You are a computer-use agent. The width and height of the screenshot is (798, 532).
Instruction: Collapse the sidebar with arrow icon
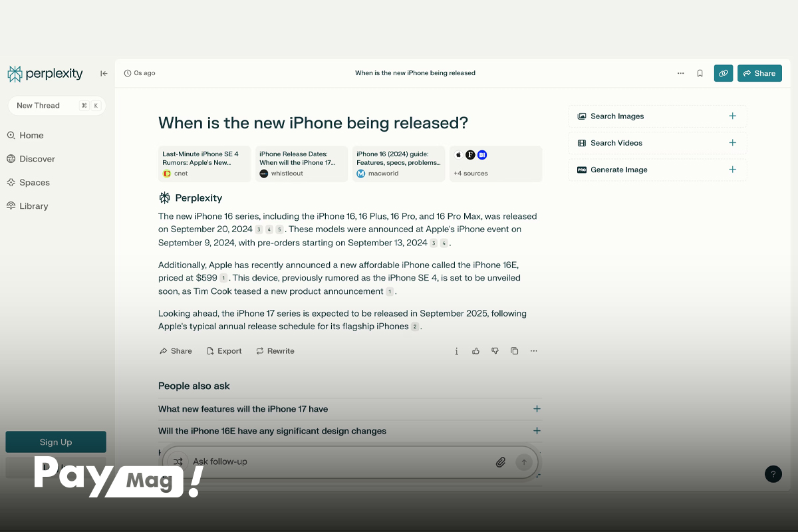(x=104, y=74)
